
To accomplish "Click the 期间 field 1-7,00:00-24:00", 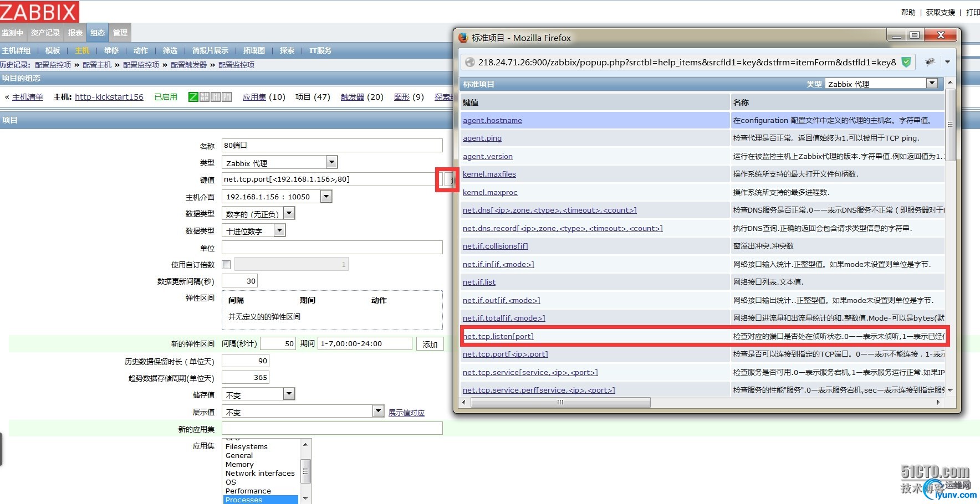I will pos(365,343).
